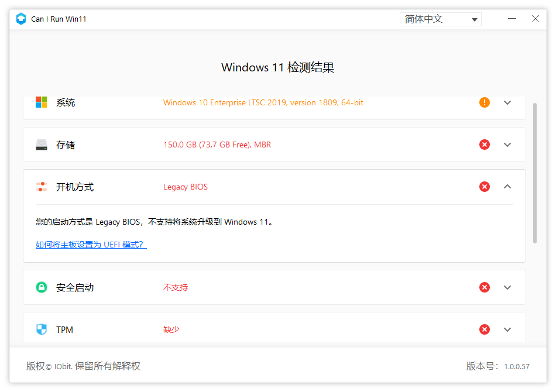Image resolution: width=556 pixels, height=392 pixels.
Task: Click the 缺少 status text in TPM row
Action: (171, 329)
